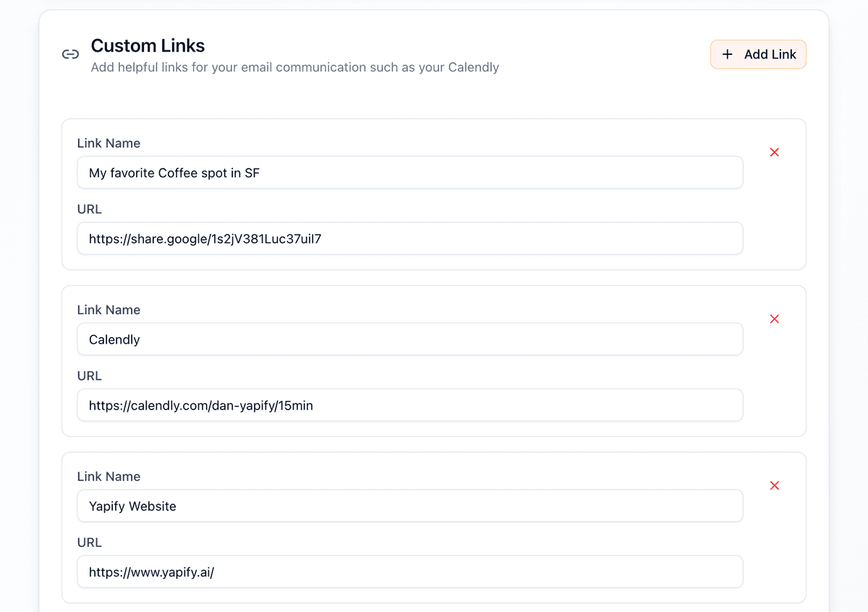Click the helper text about email communication links
This screenshot has height=612, width=868.
(x=294, y=67)
